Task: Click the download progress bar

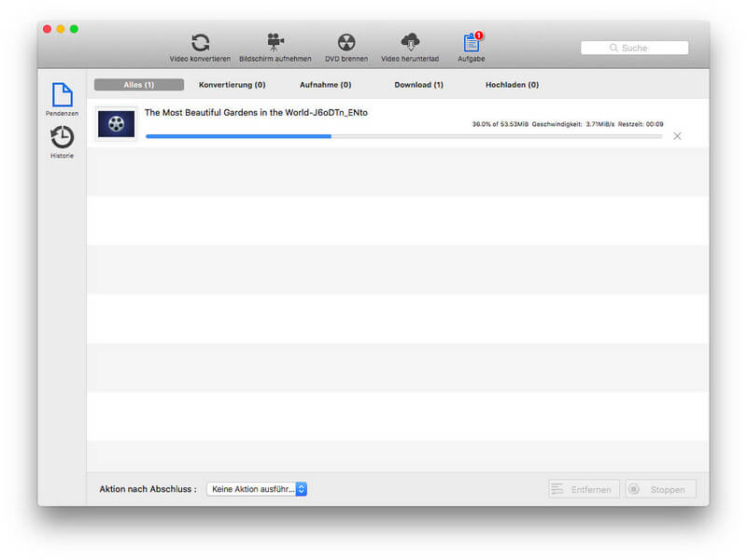Action: point(404,136)
